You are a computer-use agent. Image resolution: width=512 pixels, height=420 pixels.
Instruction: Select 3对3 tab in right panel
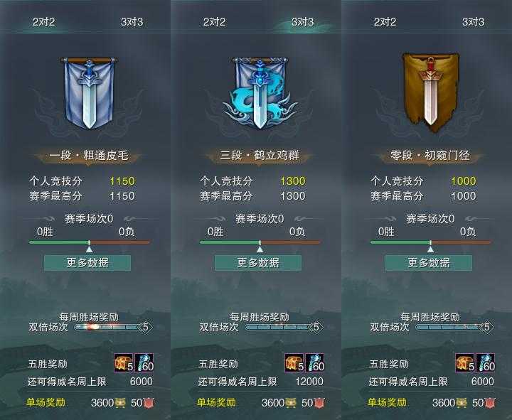pos(473,22)
